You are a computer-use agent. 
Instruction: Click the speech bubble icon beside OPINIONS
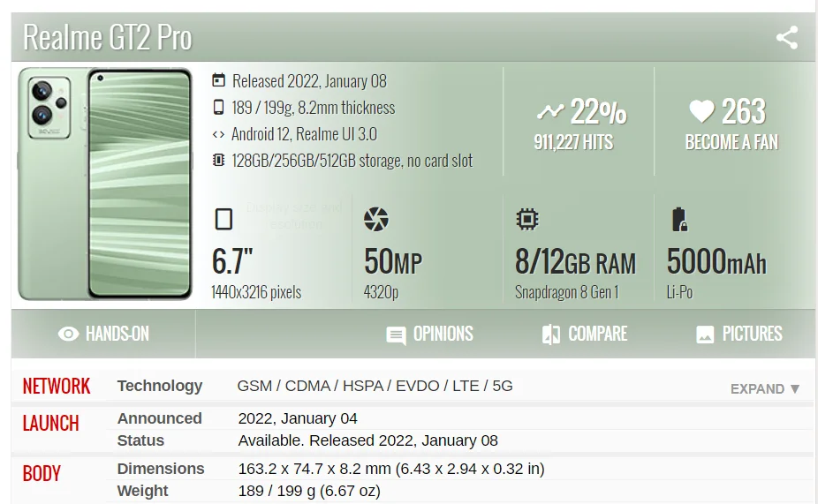click(396, 335)
